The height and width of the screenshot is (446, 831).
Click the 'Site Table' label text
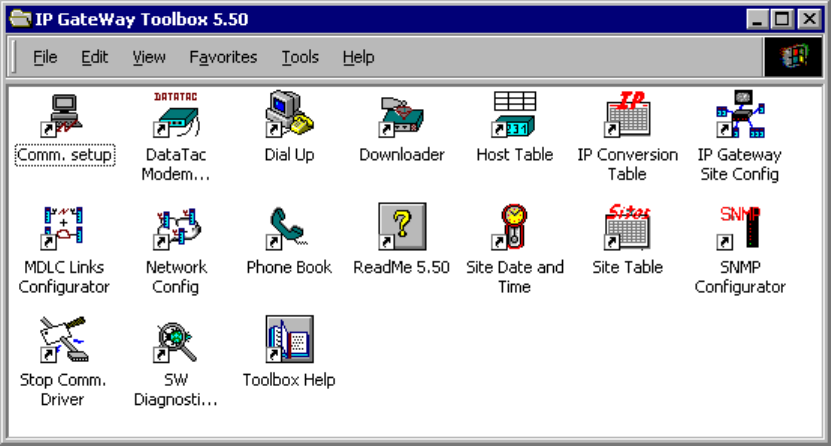pyautogui.click(x=627, y=267)
